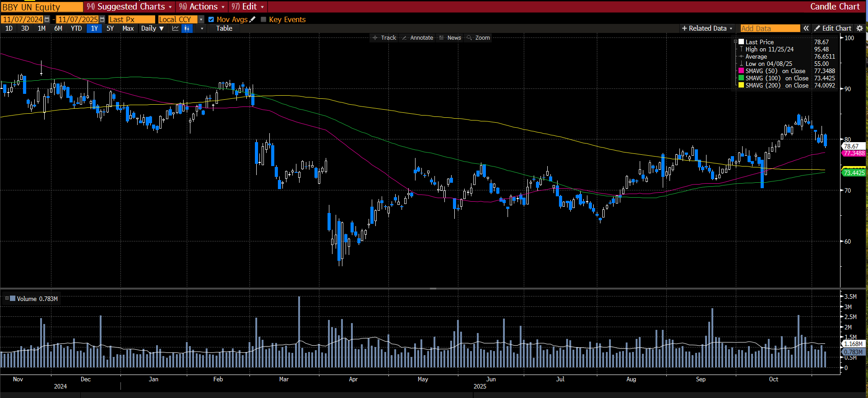Viewport: 868px width, 398px height.
Task: Select the candlestick chart type icon
Action: pyautogui.click(x=187, y=28)
